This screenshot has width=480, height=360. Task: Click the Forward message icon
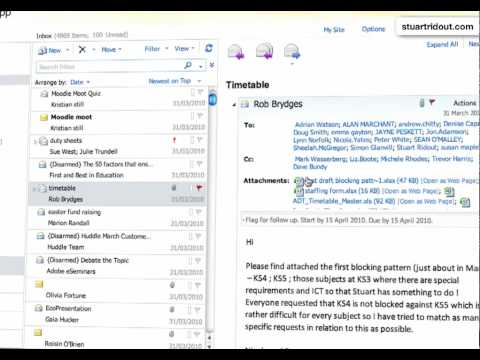292,52
